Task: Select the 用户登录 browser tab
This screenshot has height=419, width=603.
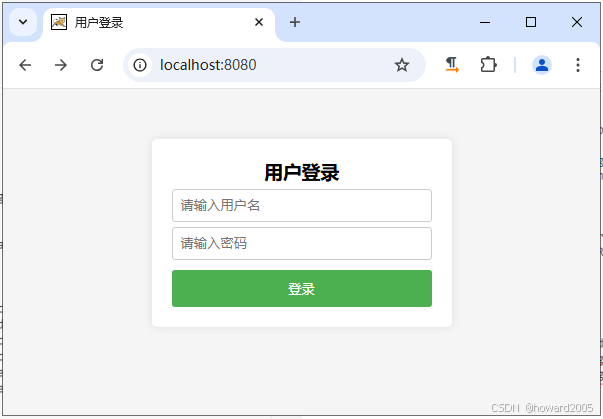Action: (x=159, y=23)
